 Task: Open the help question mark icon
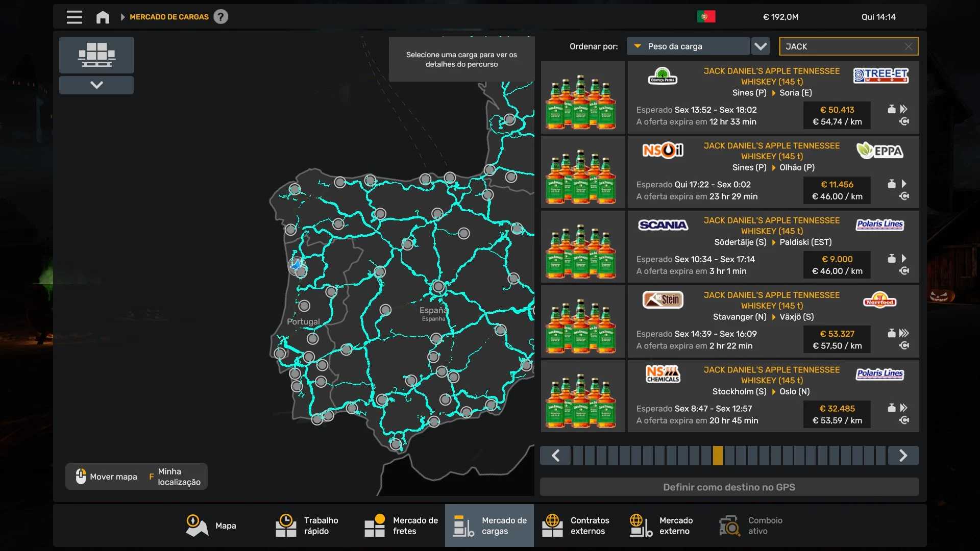pos(220,17)
